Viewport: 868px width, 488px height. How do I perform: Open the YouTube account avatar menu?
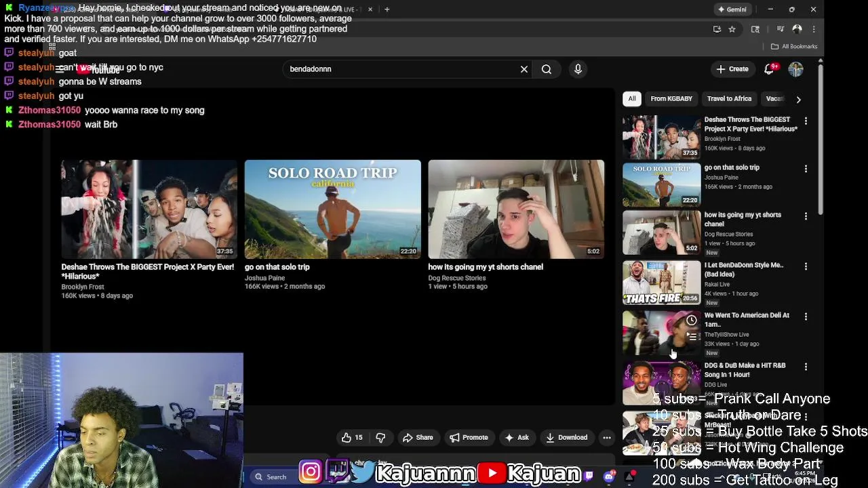[x=795, y=69]
